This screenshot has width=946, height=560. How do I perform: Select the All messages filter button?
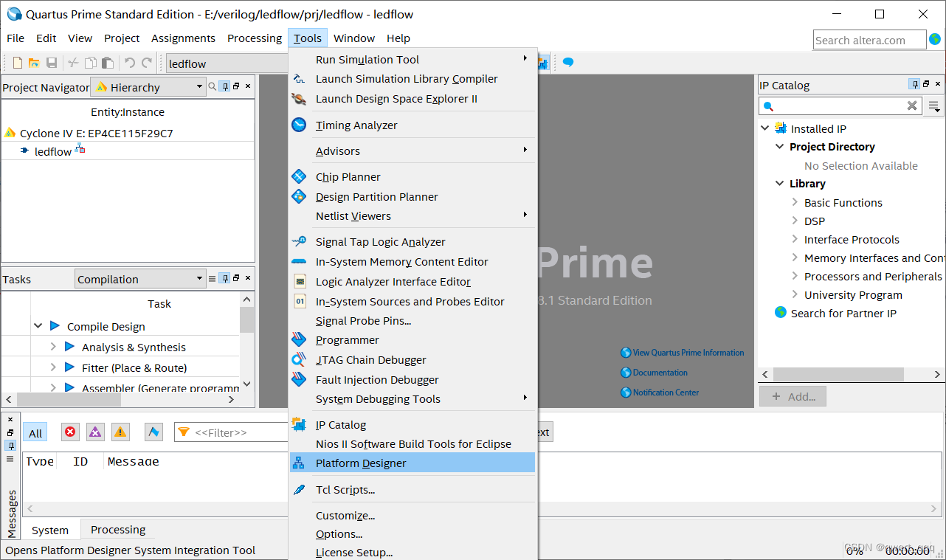(x=35, y=433)
